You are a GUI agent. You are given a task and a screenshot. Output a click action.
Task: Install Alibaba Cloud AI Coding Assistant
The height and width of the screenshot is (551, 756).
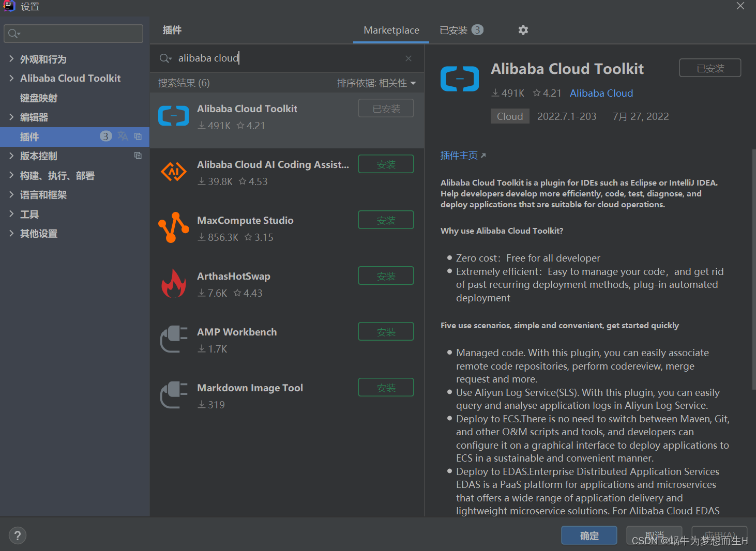[386, 164]
